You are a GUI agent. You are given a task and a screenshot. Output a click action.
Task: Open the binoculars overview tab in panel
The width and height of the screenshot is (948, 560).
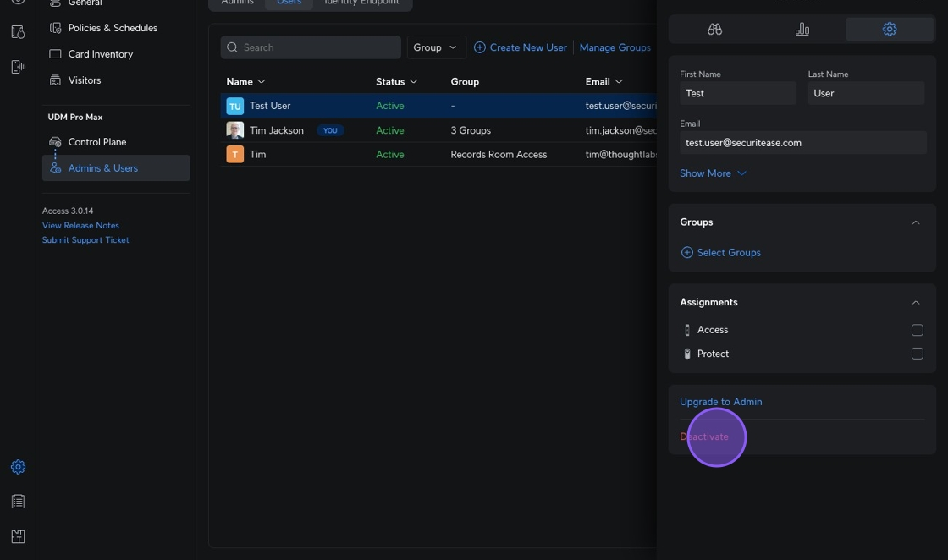pyautogui.click(x=714, y=29)
